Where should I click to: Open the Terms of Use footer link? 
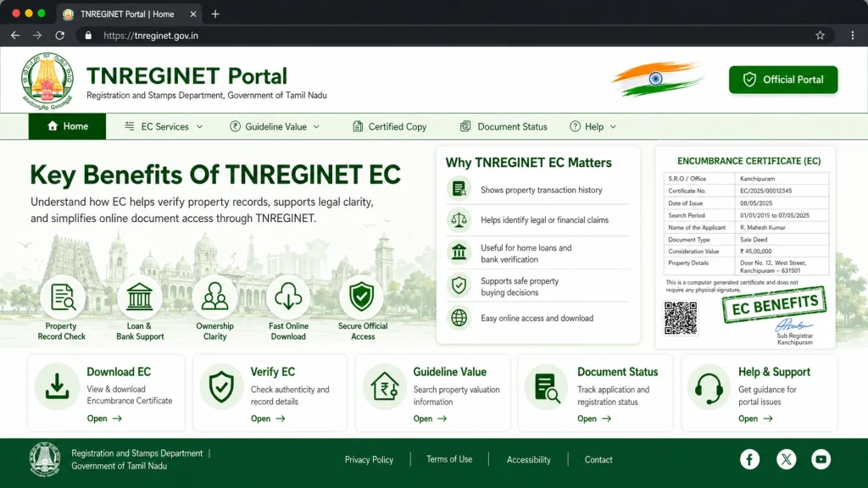pyautogui.click(x=449, y=459)
